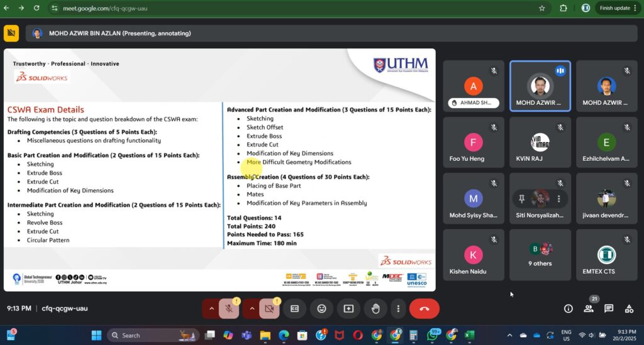Leave the call with the red hang-up button

click(424, 309)
